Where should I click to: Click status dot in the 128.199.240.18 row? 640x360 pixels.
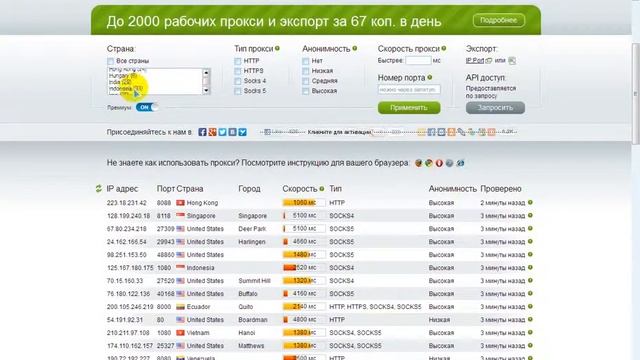click(530, 216)
